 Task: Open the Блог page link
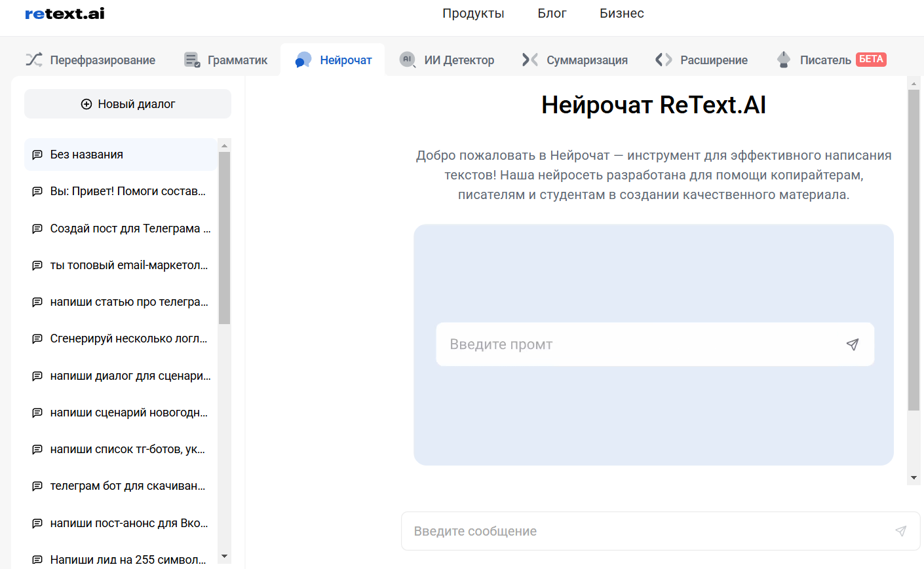point(552,14)
